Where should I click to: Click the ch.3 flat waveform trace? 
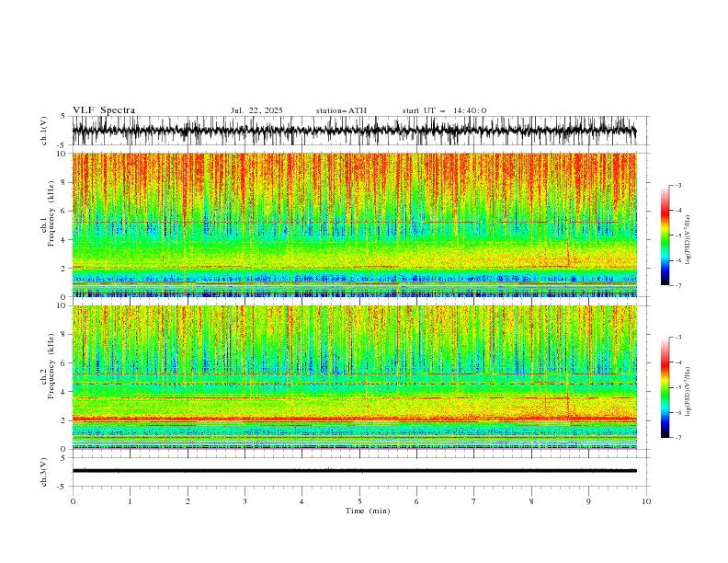coord(354,471)
